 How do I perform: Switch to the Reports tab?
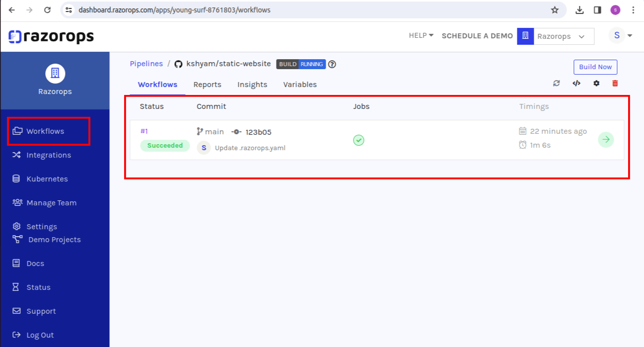coord(207,85)
